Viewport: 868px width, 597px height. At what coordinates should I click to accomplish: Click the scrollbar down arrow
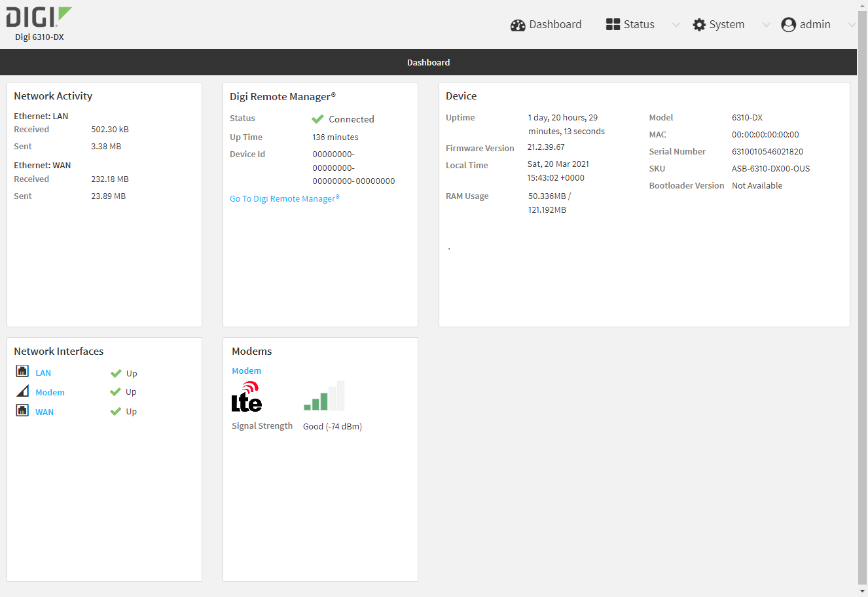point(862,591)
